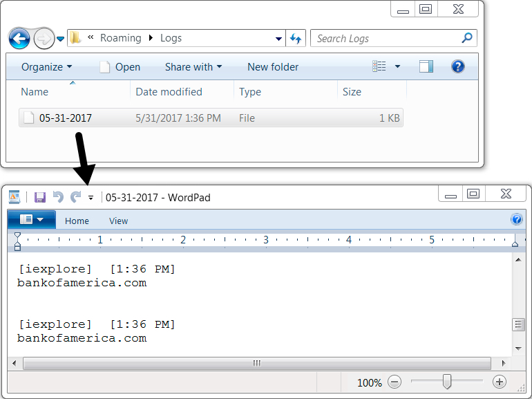Customize the Quick Access Toolbar dropdown
The height and width of the screenshot is (399, 532).
click(x=91, y=197)
